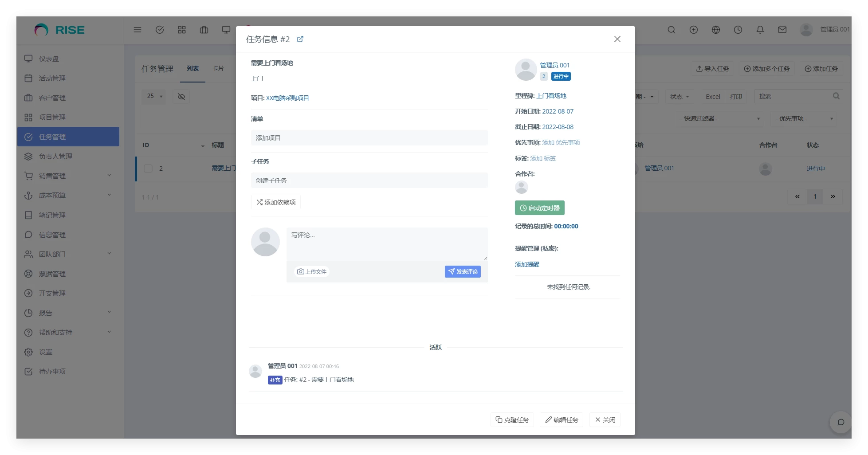Image resolution: width=868 pixels, height=455 pixels.
Task: Select the checkbox for task row 2
Action: (x=148, y=169)
